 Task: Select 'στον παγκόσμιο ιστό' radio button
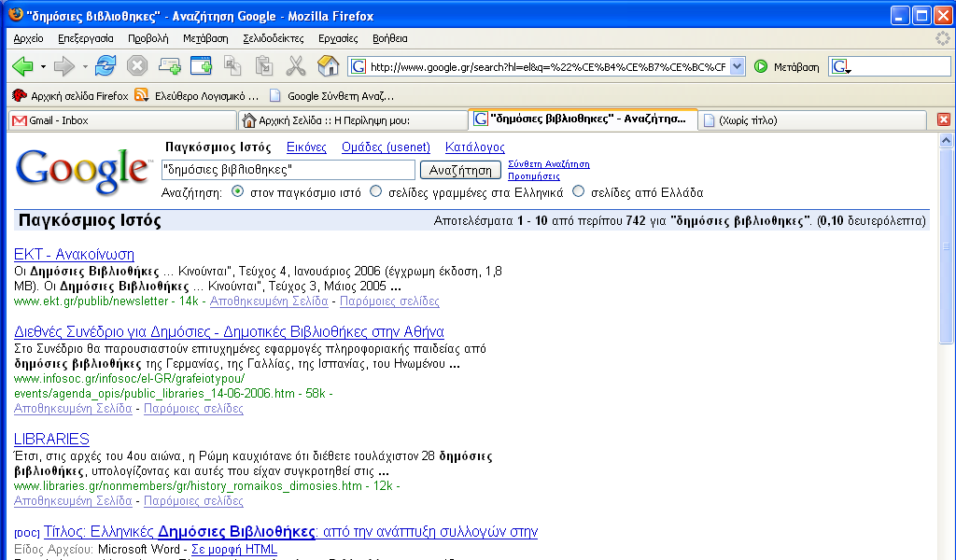coord(238,191)
